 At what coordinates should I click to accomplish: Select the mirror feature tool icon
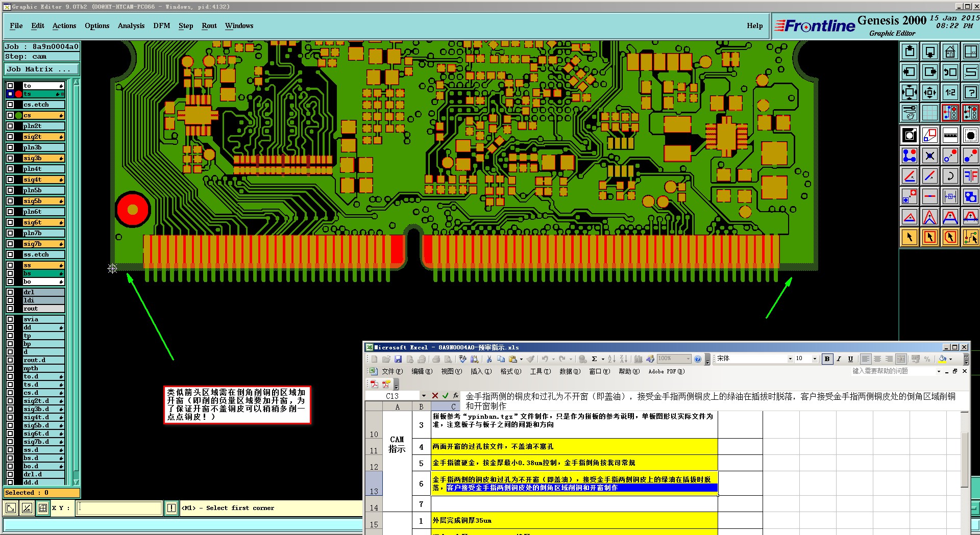[x=970, y=176]
